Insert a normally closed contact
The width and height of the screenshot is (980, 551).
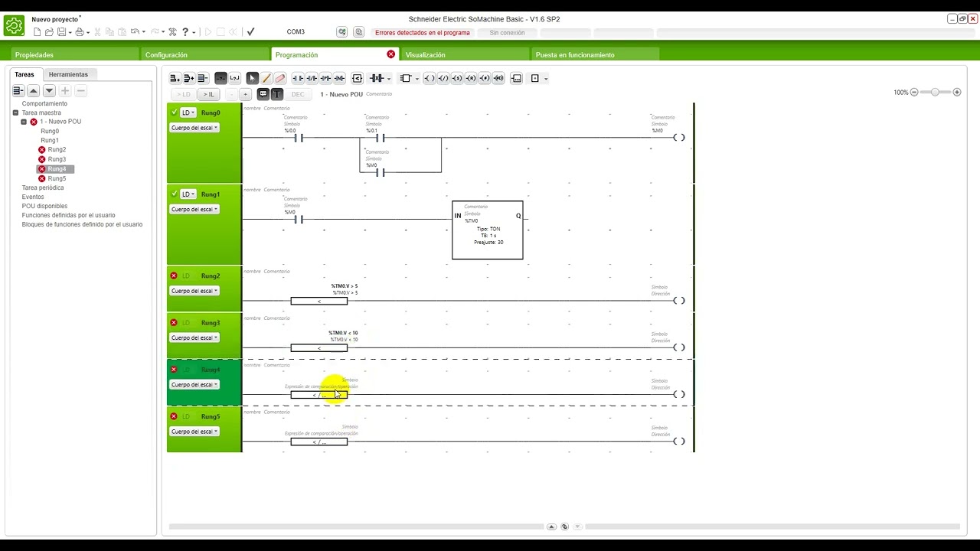point(312,78)
